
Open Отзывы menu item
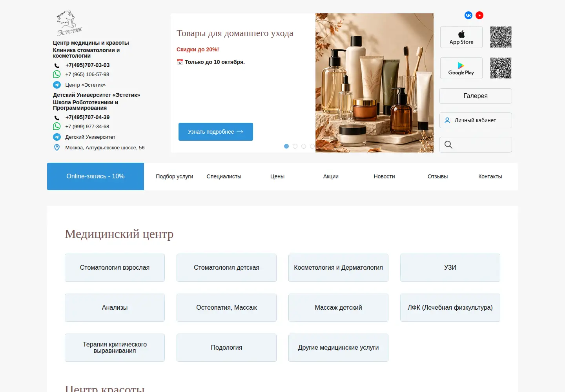[437, 176]
